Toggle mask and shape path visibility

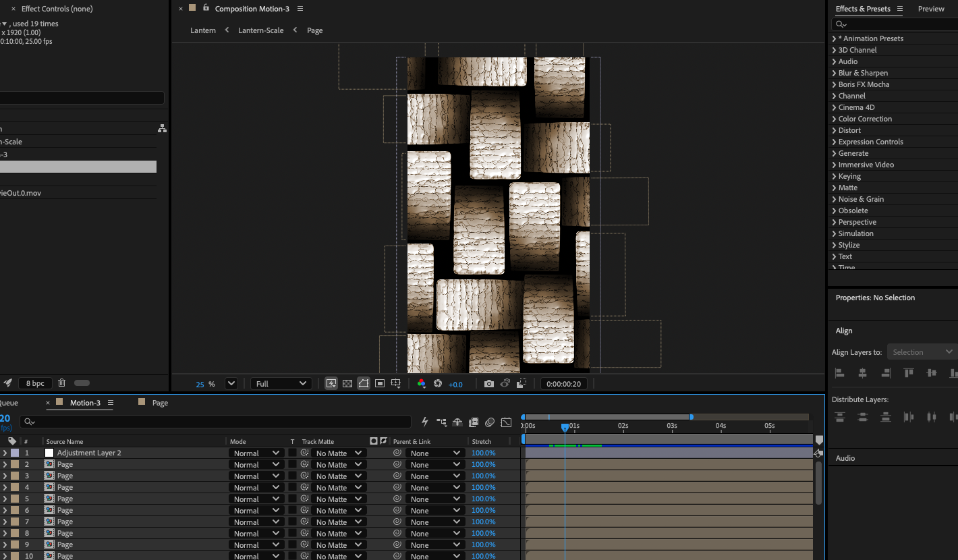pyautogui.click(x=364, y=383)
